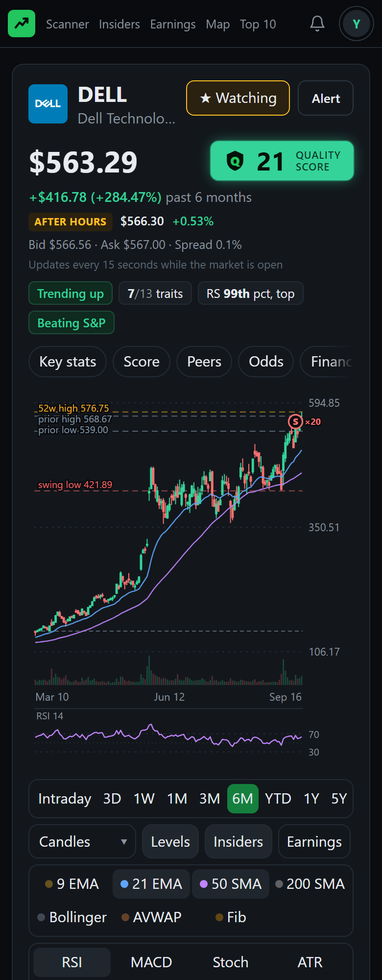Toggle Levels overlay on chart
The height and width of the screenshot is (980, 382).
[170, 841]
